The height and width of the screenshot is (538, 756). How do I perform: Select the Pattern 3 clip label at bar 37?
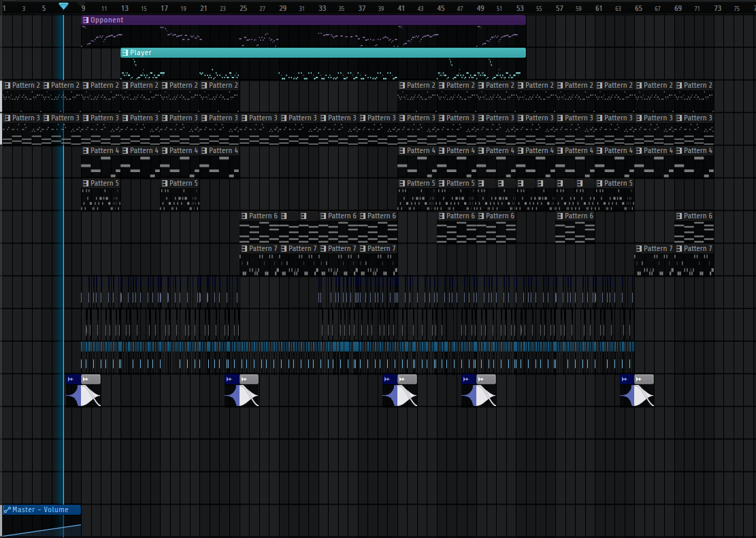[381, 118]
